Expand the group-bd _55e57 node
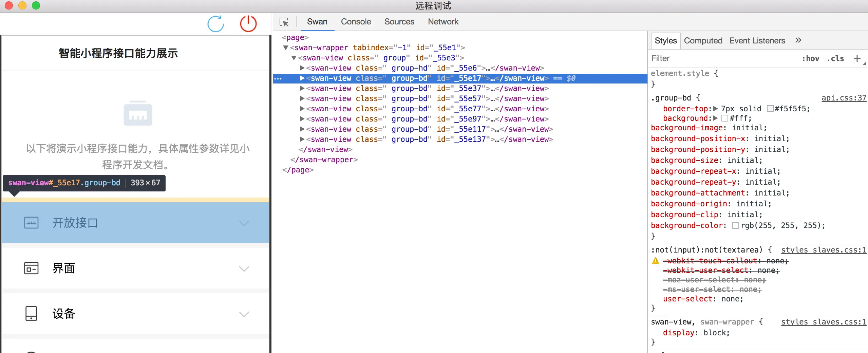The height and width of the screenshot is (353, 868). tap(302, 98)
